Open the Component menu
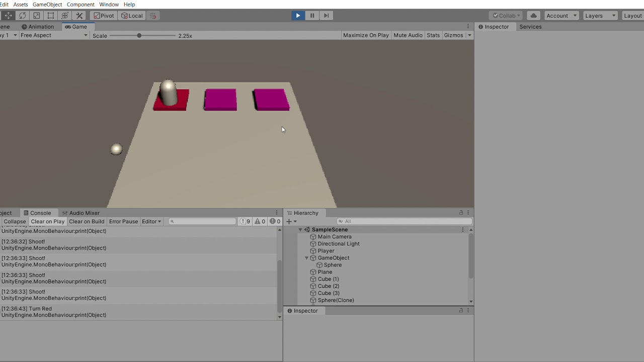 80,5
